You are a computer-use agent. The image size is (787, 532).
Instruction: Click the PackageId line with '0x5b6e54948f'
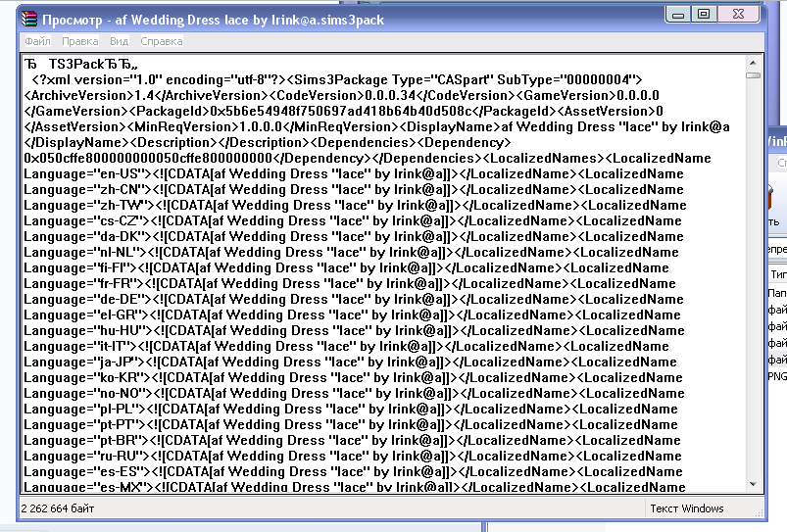coord(343,111)
